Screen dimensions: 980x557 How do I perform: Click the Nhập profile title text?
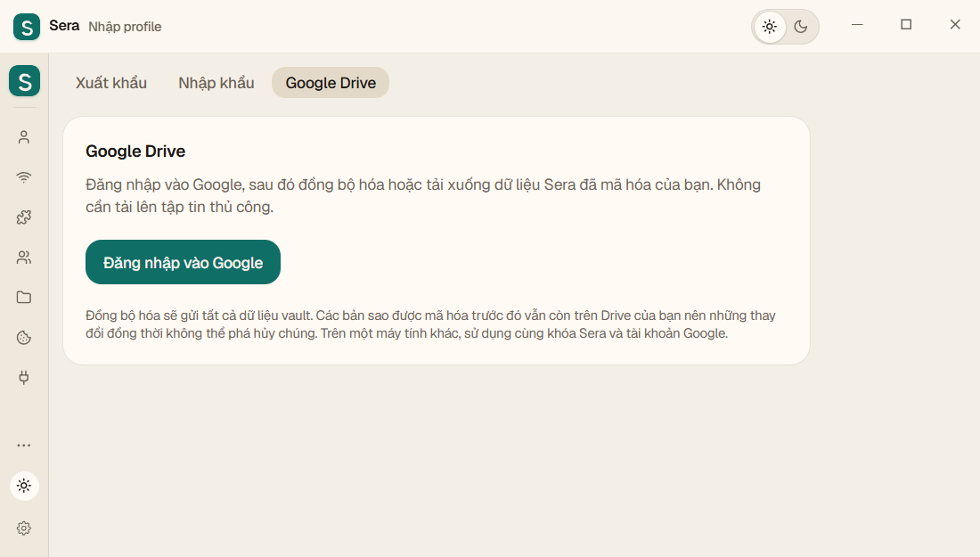[x=125, y=27]
